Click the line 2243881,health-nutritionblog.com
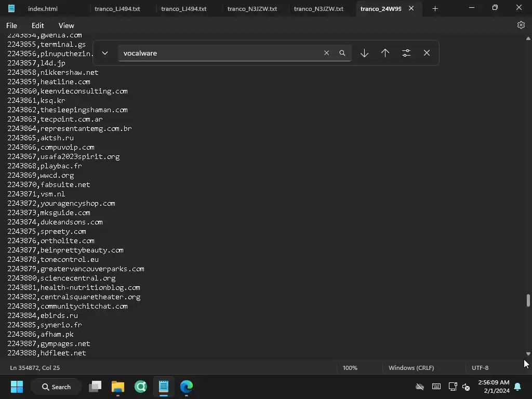Image resolution: width=532 pixels, height=399 pixels. click(74, 287)
